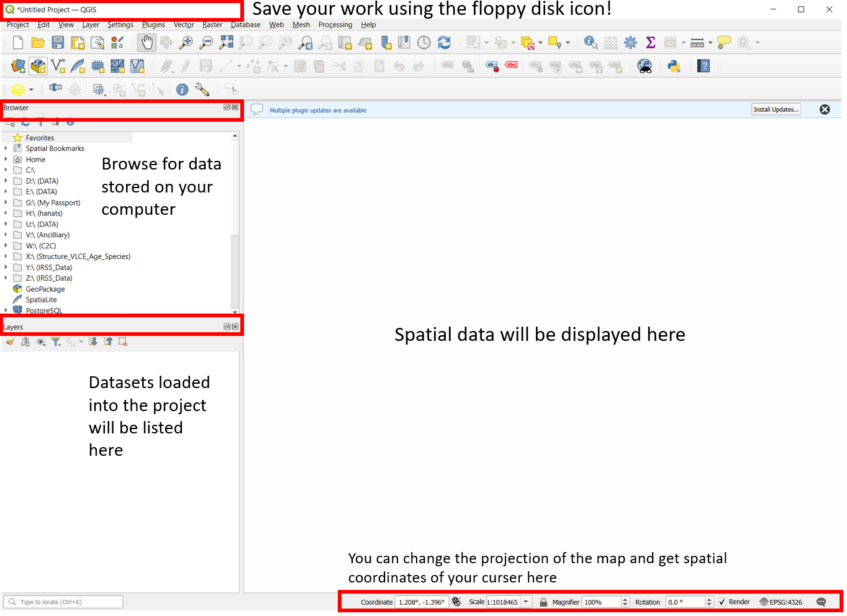Open the Processing menu

335,25
